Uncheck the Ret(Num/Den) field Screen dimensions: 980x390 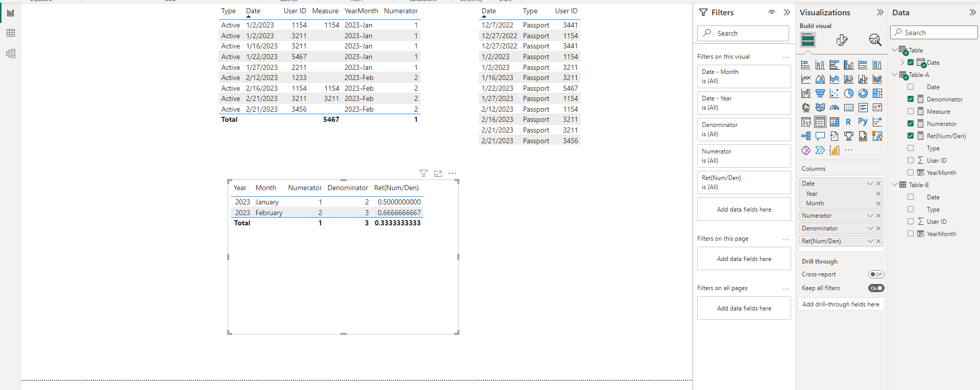tap(911, 136)
